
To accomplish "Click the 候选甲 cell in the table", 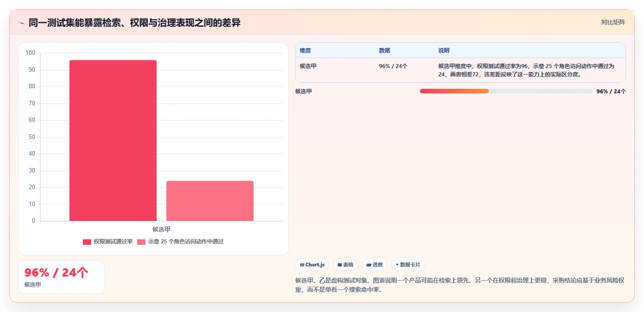I will 308,66.
